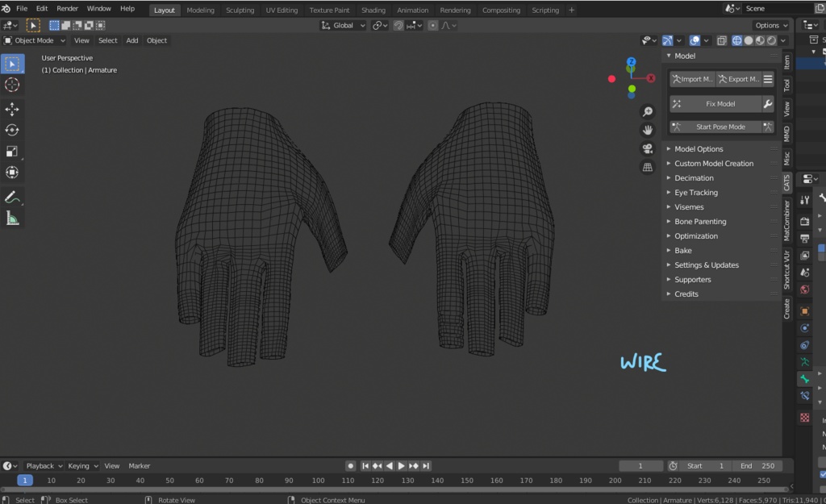Click the camera view icon in viewport
The height and width of the screenshot is (504, 826).
[647, 148]
